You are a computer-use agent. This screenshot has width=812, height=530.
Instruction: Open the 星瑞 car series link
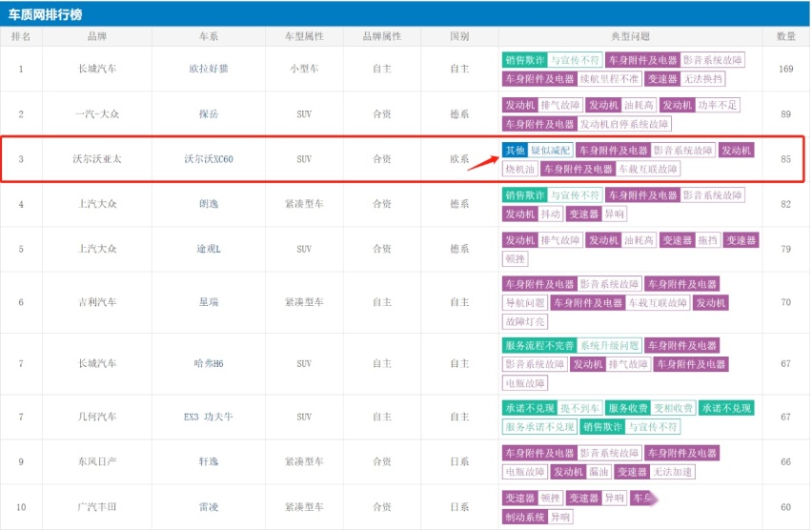click(x=209, y=302)
